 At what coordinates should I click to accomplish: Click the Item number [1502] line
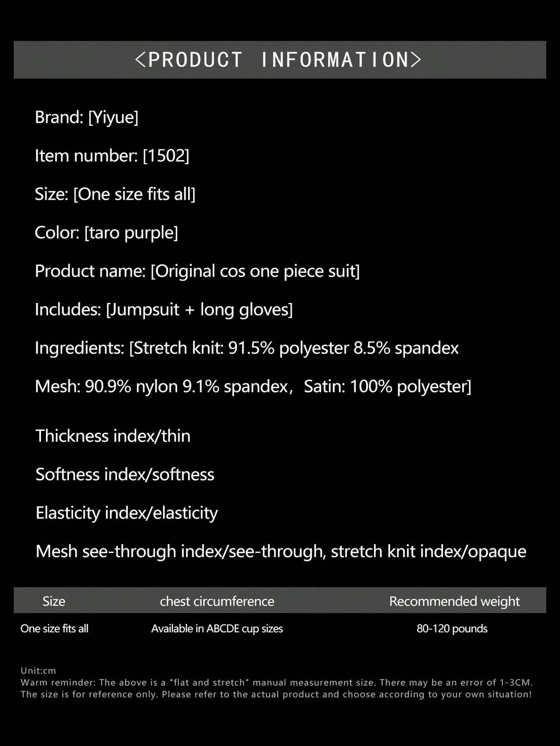click(x=112, y=156)
